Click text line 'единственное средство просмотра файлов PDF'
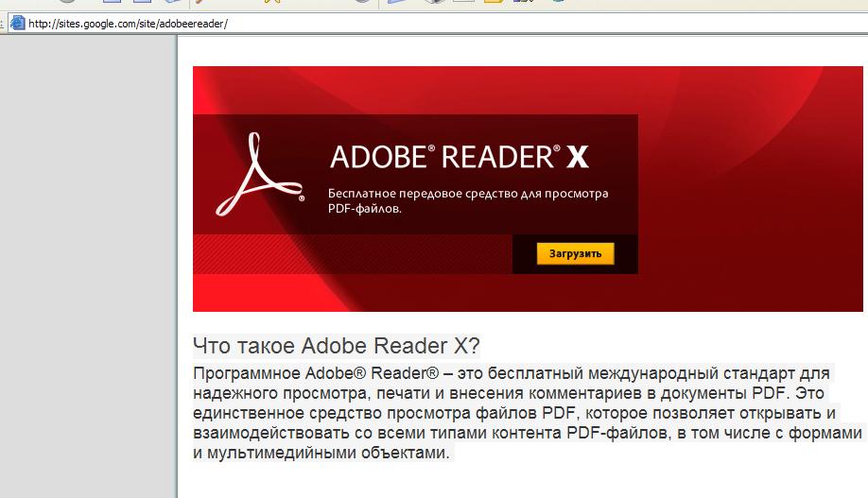Image resolution: width=868 pixels, height=498 pixels. pos(513,413)
